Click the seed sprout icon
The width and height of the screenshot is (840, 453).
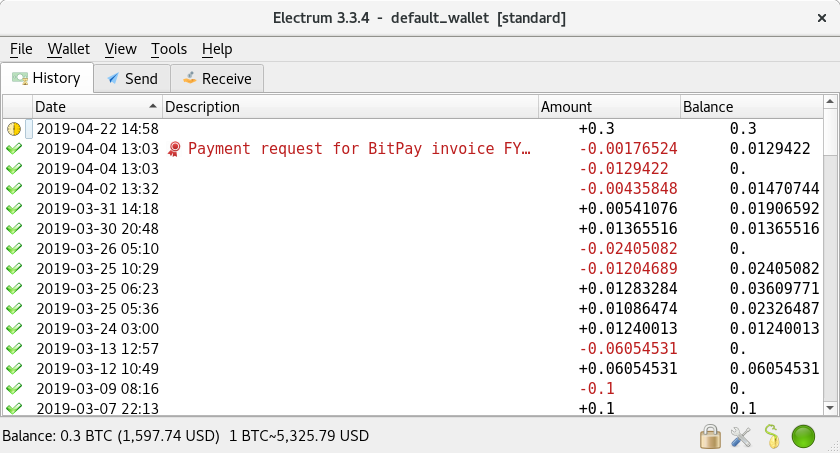coord(771,436)
